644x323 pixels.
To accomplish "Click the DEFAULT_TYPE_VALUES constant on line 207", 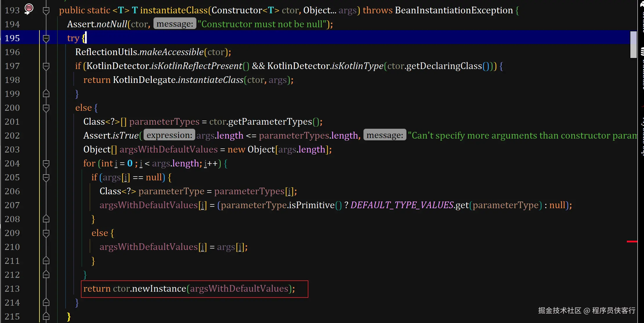I will point(402,205).
